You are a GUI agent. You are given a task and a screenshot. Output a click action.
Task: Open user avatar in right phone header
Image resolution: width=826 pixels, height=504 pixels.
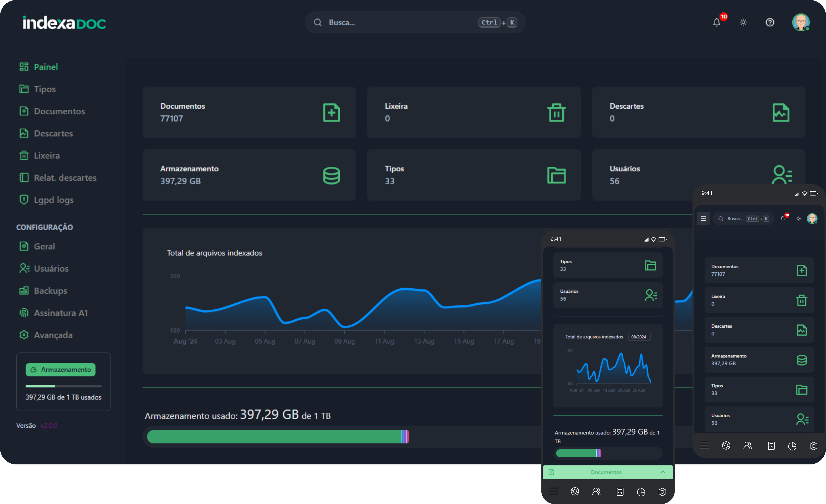(812, 218)
